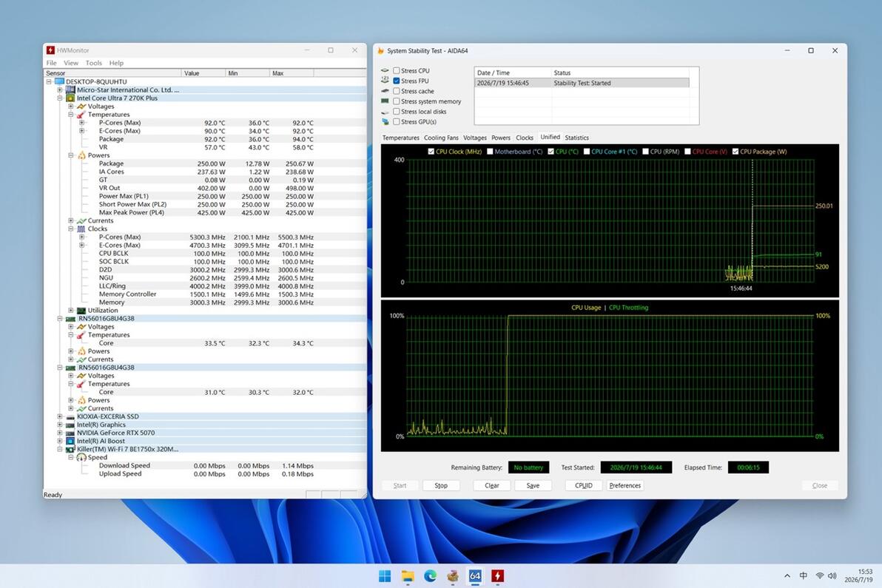Click the Micro-Star motherboard icon in HWMonitor

click(x=70, y=90)
